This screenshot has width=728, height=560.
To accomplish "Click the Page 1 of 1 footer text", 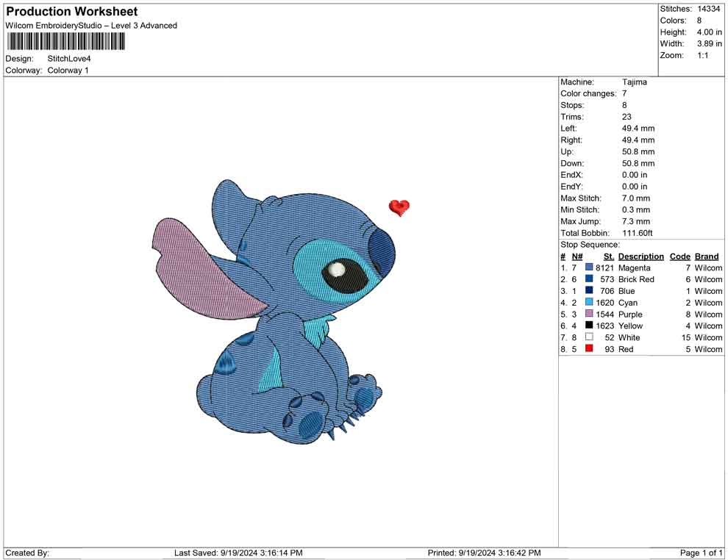I will pos(702,553).
